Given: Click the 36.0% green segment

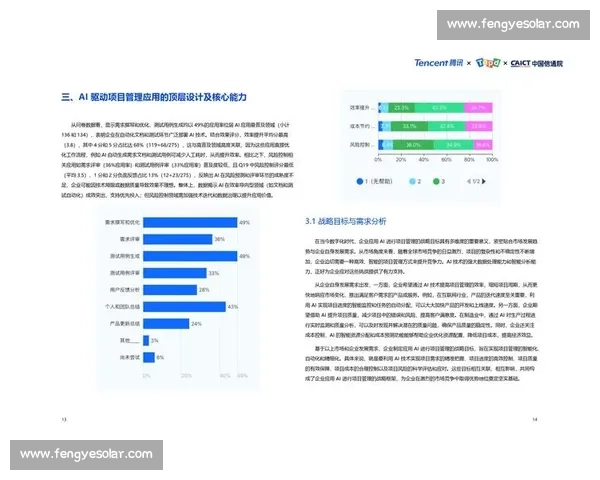Looking at the screenshot, I should (413, 145).
